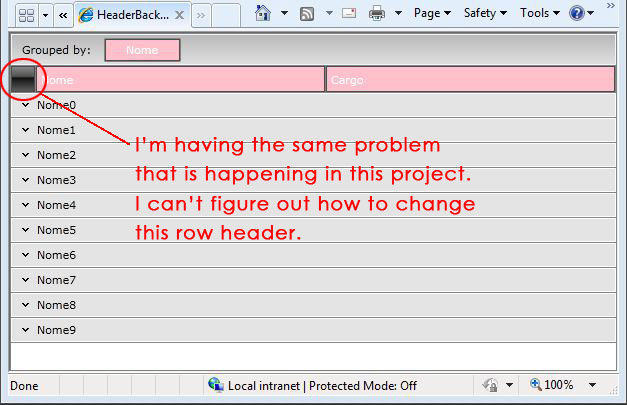This screenshot has height=405, width=627.
Task: Click the Done status text
Action: click(24, 386)
